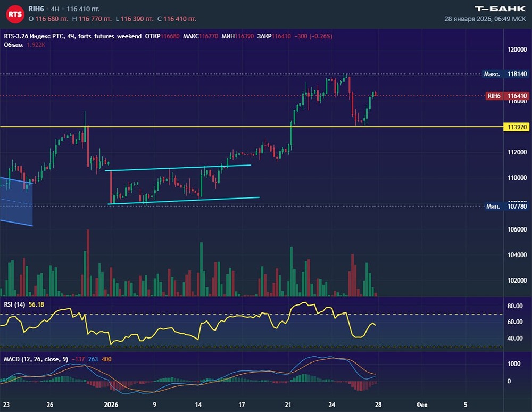Click the RIH6 ticker name in the header
This screenshot has height=412, width=532.
(36, 9)
